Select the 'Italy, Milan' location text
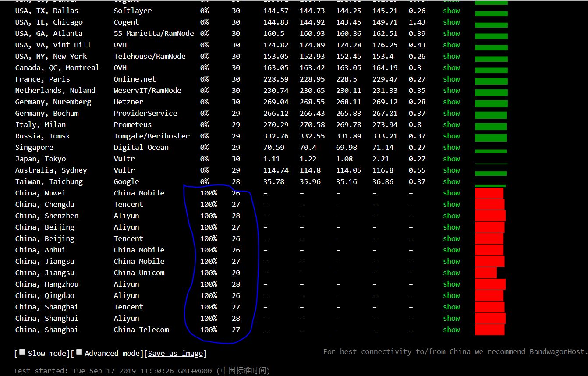The height and width of the screenshot is (376, 588). 40,124
